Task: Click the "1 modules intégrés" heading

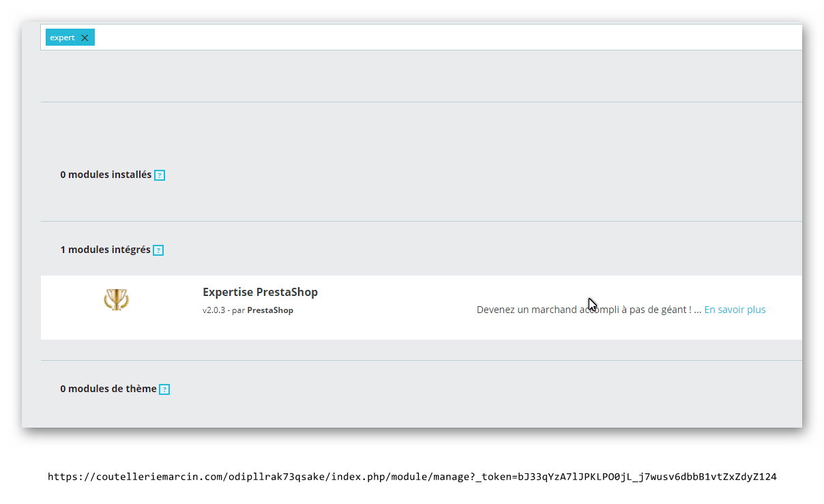Action: coord(105,250)
